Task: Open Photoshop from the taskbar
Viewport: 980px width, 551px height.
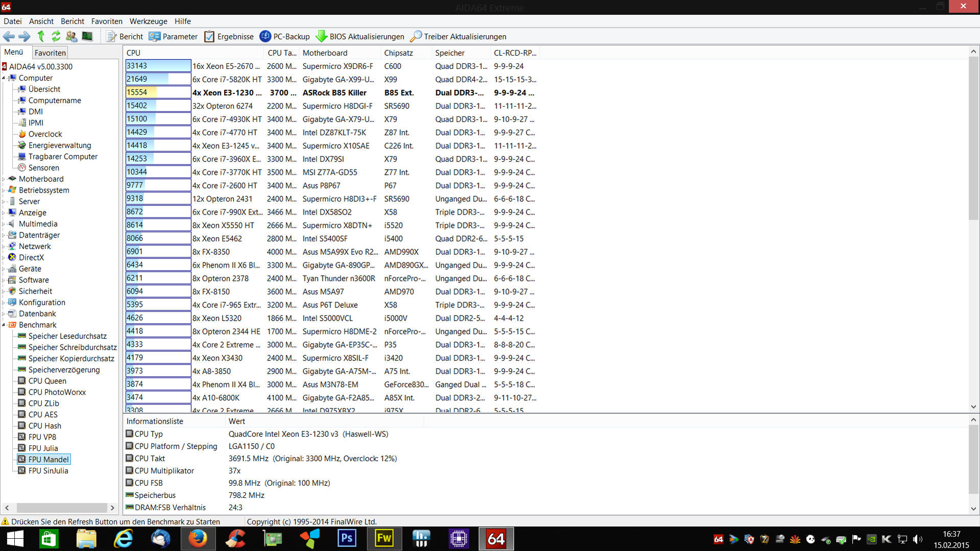Action: (347, 539)
